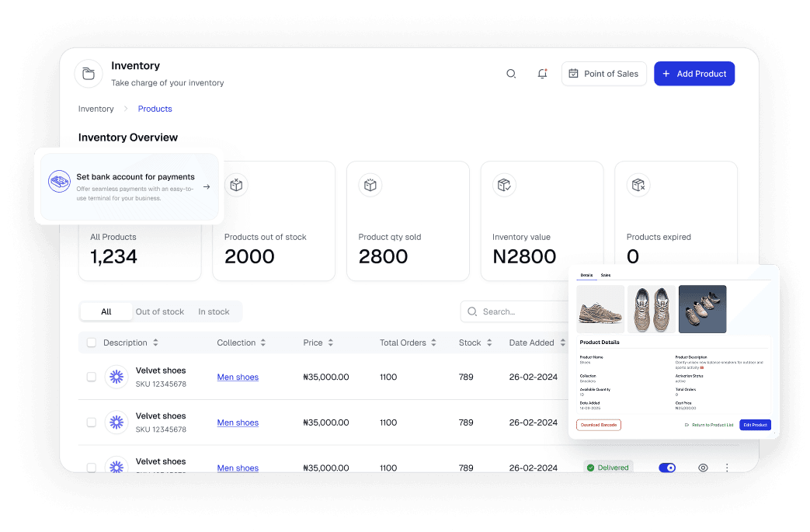This screenshot has height=532, width=810.
Task: Tick the first Velvet shoes row checkbox
Action: (x=92, y=377)
